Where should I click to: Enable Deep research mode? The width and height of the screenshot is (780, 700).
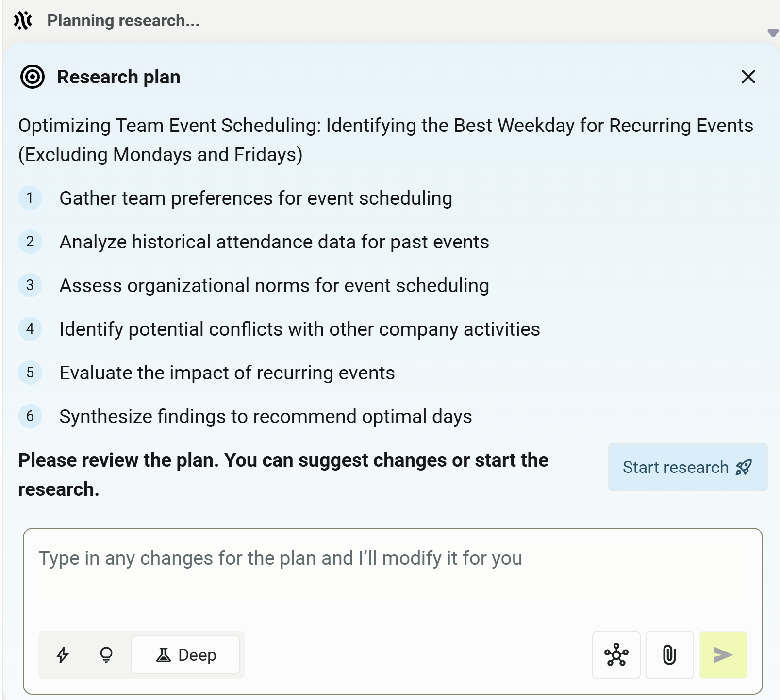click(x=185, y=655)
